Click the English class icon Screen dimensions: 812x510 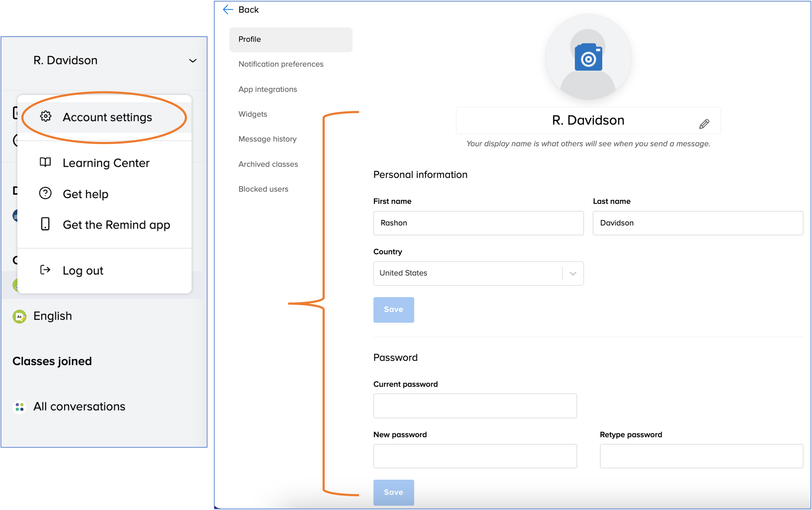(x=20, y=316)
